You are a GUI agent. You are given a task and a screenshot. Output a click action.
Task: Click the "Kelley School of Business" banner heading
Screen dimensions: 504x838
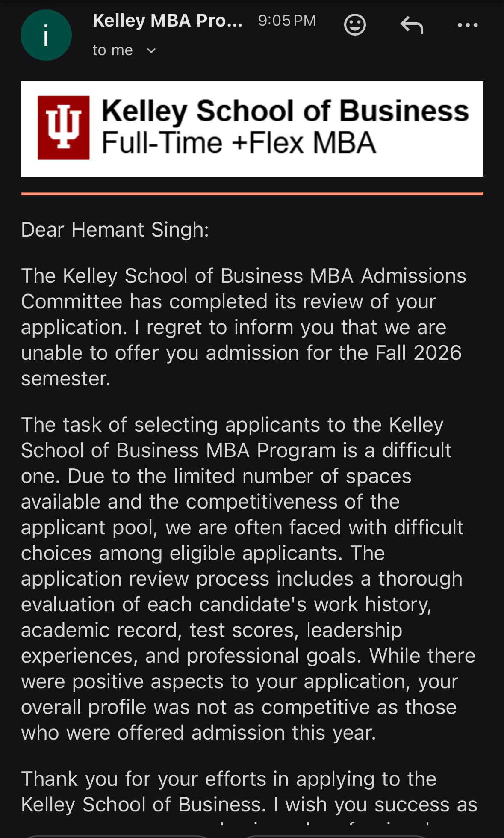click(x=285, y=111)
